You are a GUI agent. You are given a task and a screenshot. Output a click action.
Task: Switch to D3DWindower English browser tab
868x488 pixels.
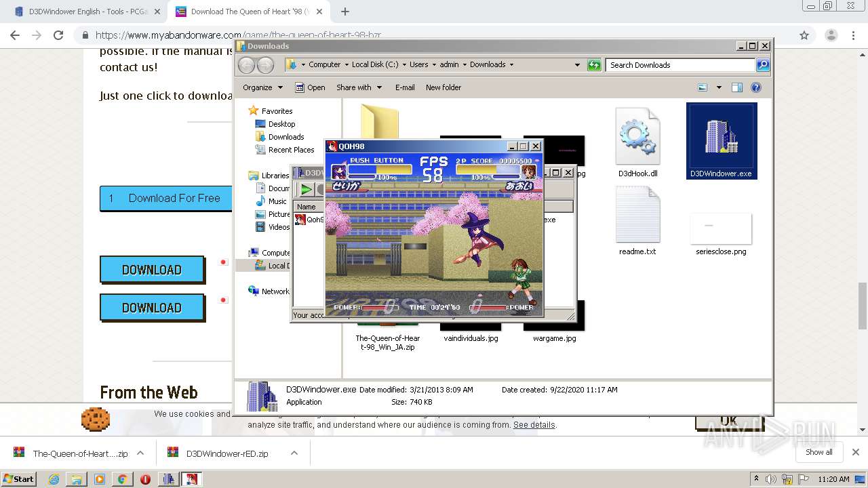(x=88, y=12)
